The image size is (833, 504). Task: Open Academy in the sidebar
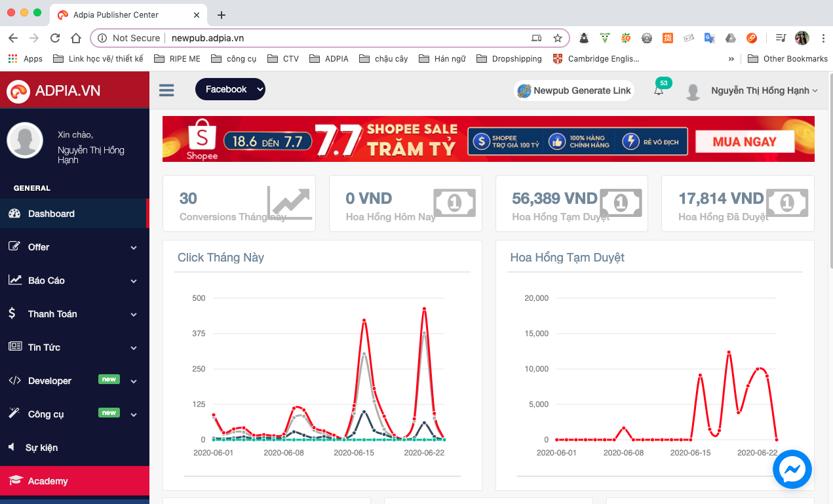pyautogui.click(x=74, y=481)
